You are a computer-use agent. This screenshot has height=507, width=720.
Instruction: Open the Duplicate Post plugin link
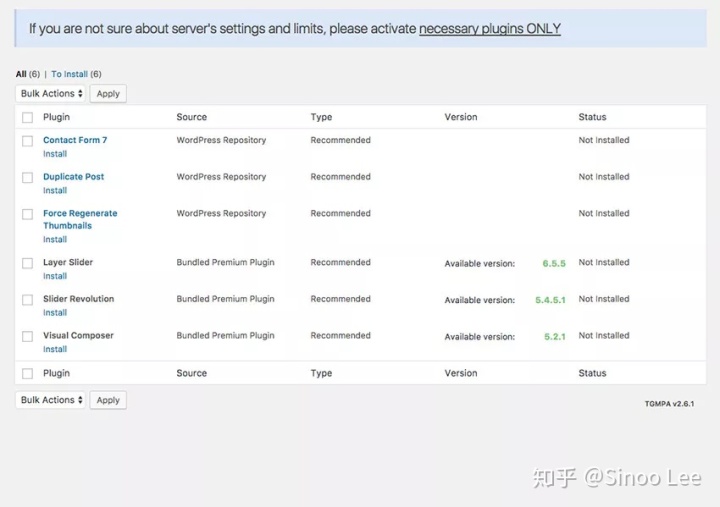(73, 177)
